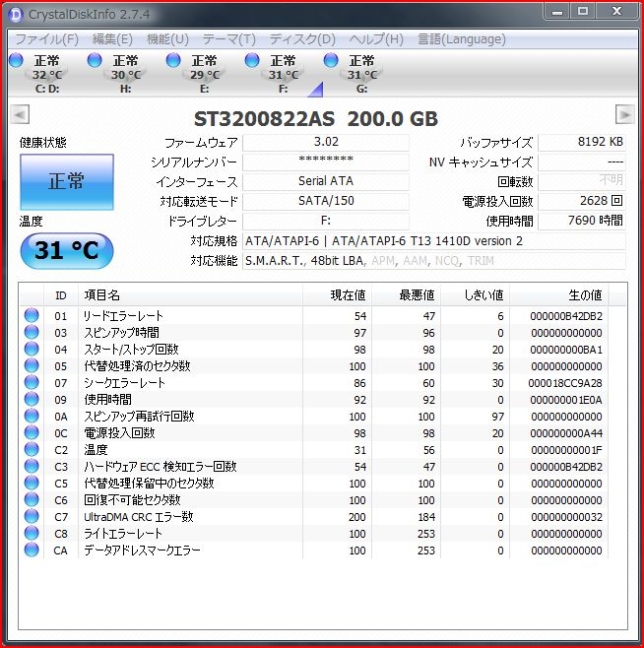This screenshot has width=644, height=648.
Task: Click the ST3200822AS 200.0 GB model title
Action: [316, 119]
